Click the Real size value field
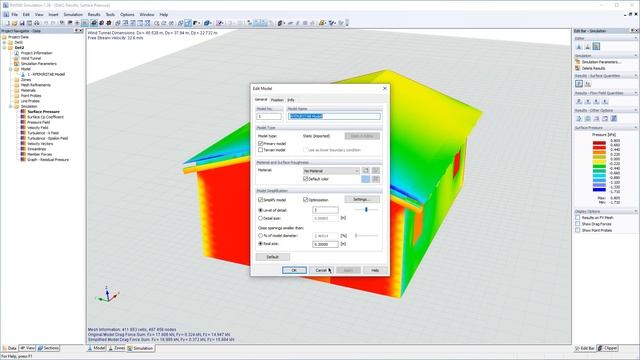The width and height of the screenshot is (640, 360). click(x=325, y=244)
